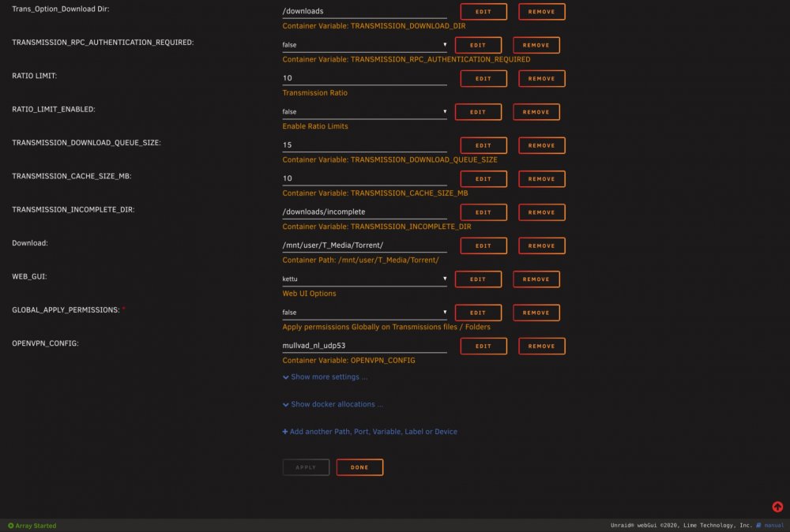Remove GLOBAL_APPLY_PERMISSIONS variable

click(x=536, y=313)
